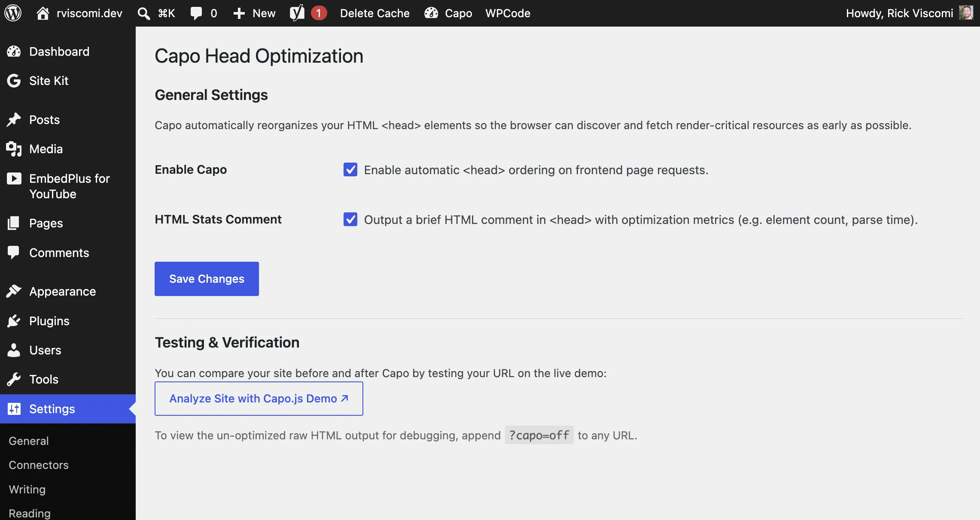Click the Capo gauge icon in admin bar
This screenshot has width=980, height=520.
(431, 13)
